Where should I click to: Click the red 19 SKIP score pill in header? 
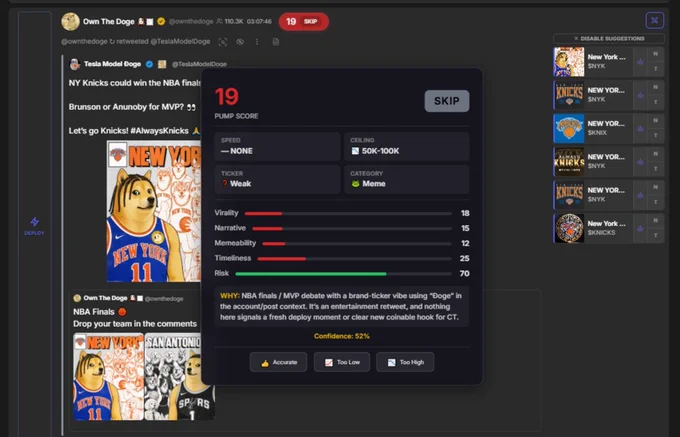click(304, 21)
